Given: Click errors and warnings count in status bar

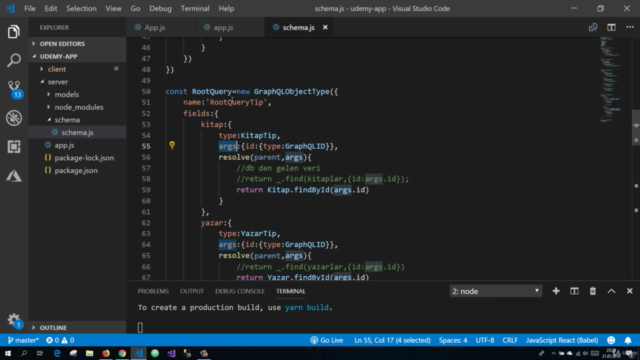Looking at the screenshot, I should click(x=60, y=340).
